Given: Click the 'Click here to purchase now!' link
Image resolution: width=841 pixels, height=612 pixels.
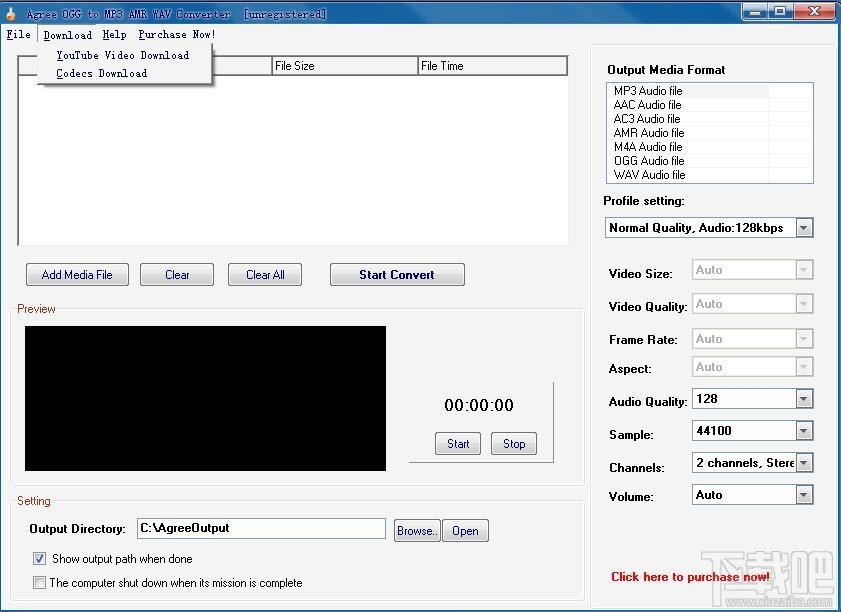Looking at the screenshot, I should point(690,577).
